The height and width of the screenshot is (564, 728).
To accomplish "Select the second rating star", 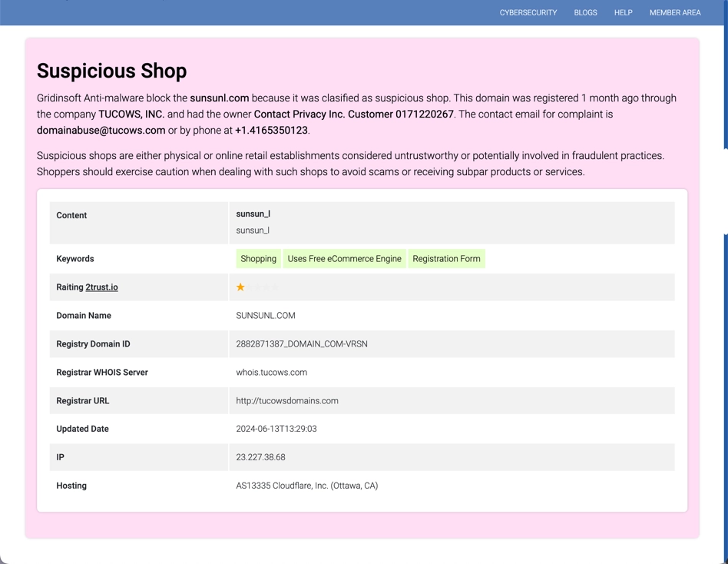I will pyautogui.click(x=250, y=287).
